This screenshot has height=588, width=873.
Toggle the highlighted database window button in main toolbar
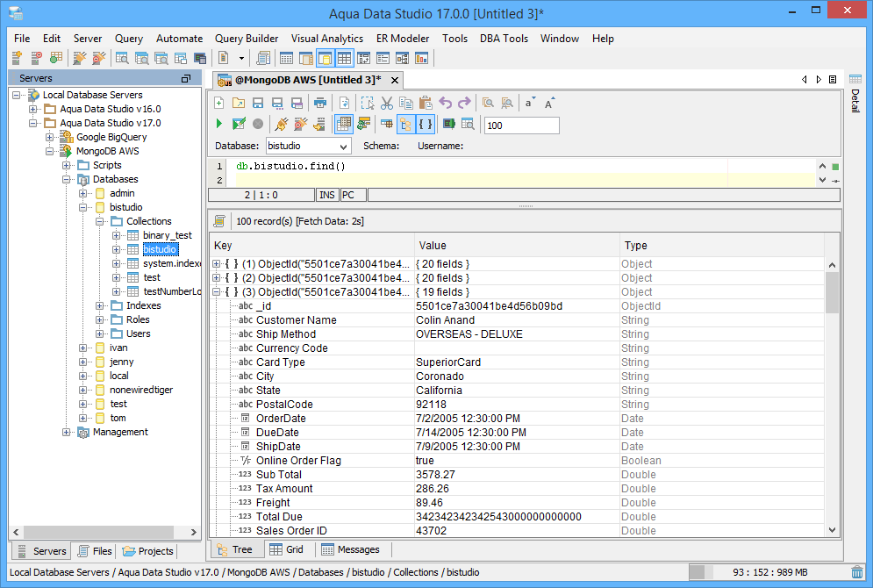click(x=326, y=57)
